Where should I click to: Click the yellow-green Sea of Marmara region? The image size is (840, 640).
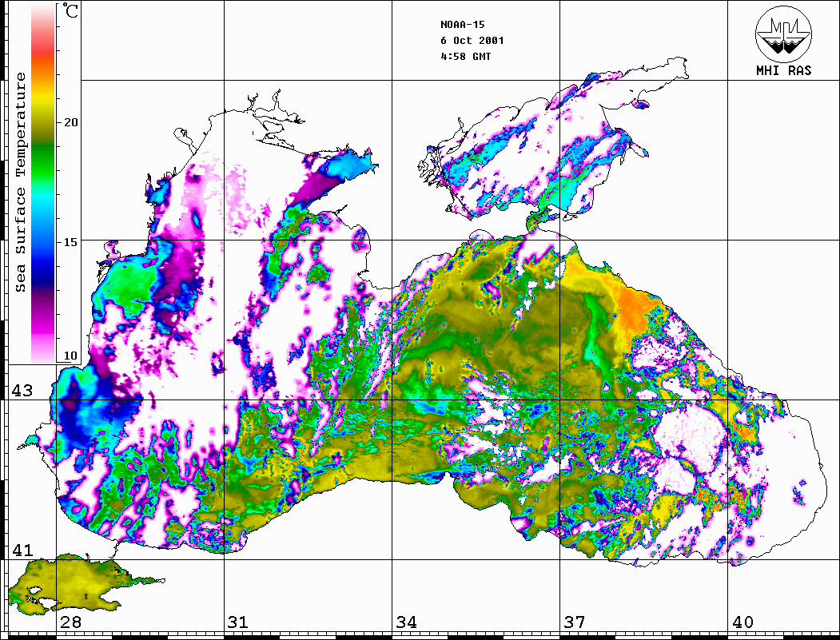pyautogui.click(x=75, y=584)
